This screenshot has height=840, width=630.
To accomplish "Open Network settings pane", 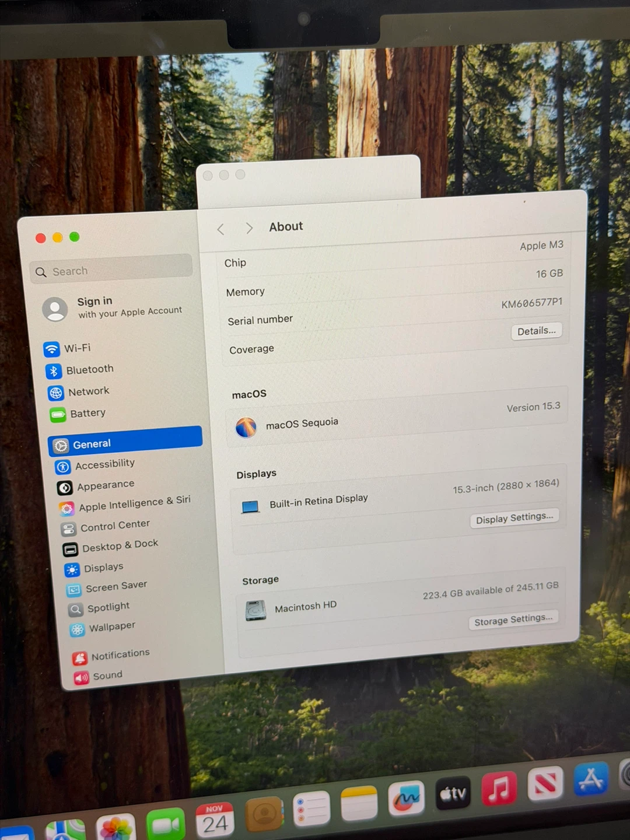I will pyautogui.click(x=79, y=392).
